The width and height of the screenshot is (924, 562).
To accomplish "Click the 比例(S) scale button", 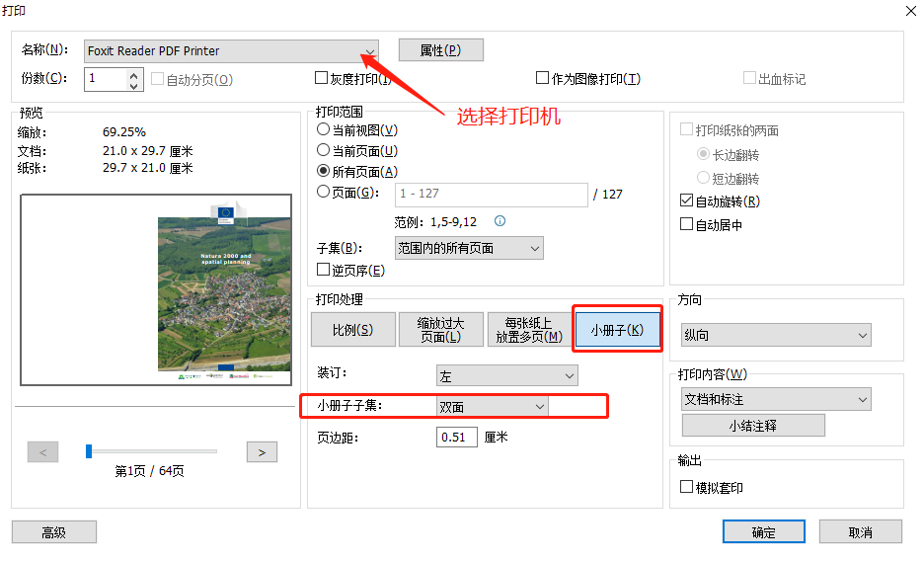I will pyautogui.click(x=353, y=330).
